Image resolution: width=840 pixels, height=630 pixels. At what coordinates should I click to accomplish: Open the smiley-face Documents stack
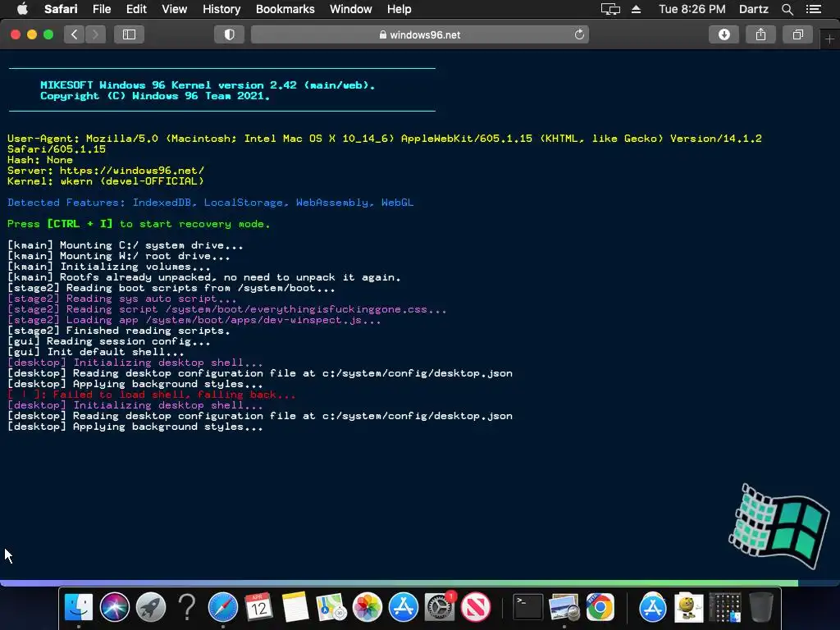click(689, 607)
